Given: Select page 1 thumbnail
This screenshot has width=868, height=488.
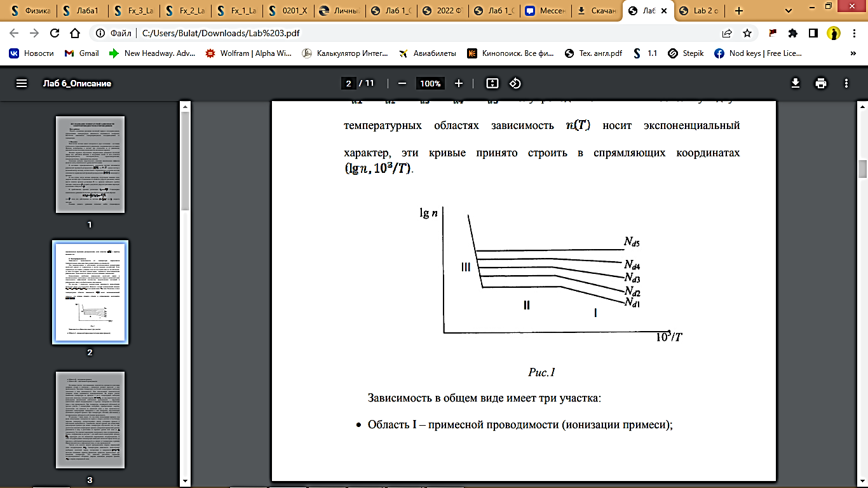Looking at the screenshot, I should coord(90,165).
